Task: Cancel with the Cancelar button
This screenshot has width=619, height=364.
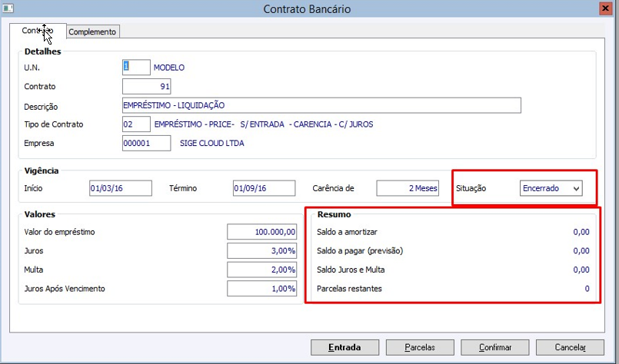Action: [x=570, y=347]
